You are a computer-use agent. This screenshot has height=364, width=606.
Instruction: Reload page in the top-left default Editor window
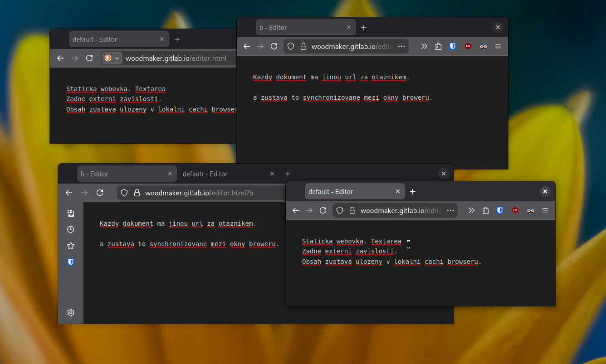tap(89, 58)
